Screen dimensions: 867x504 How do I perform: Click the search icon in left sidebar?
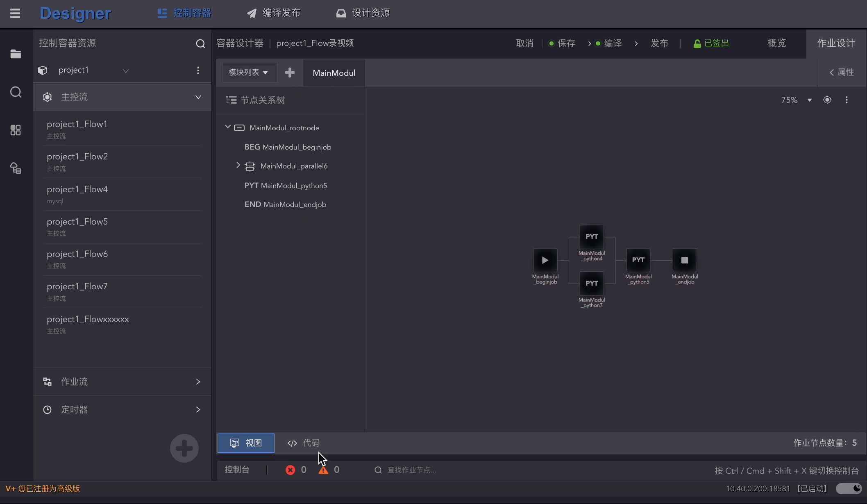click(16, 92)
